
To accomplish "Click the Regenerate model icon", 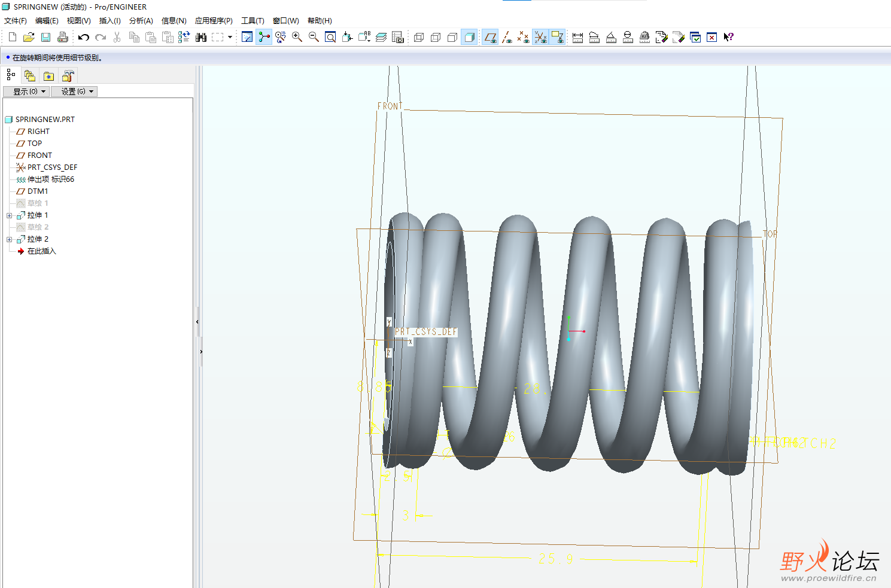I will tap(184, 37).
